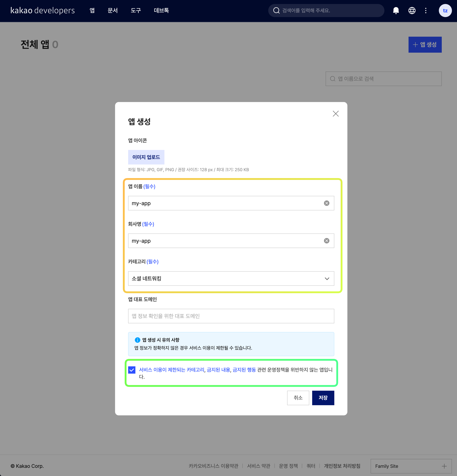
Task: Open the 금지된 내용 policy link
Action: 218,370
